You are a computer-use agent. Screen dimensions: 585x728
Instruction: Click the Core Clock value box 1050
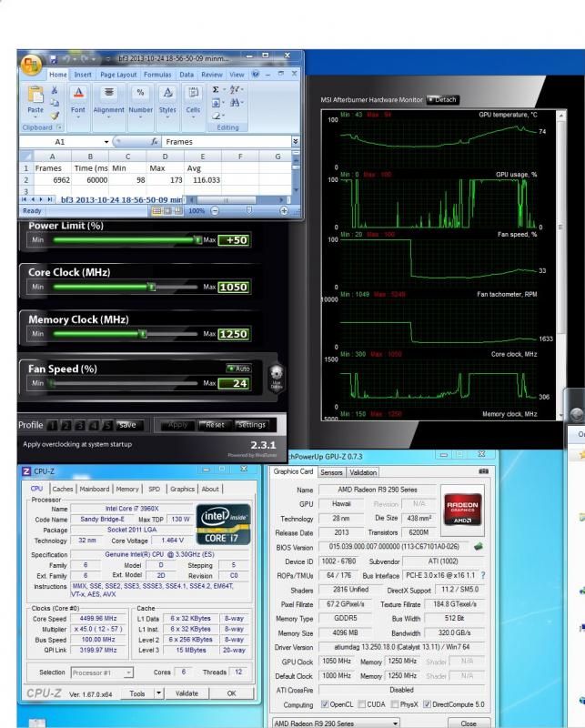tap(234, 287)
